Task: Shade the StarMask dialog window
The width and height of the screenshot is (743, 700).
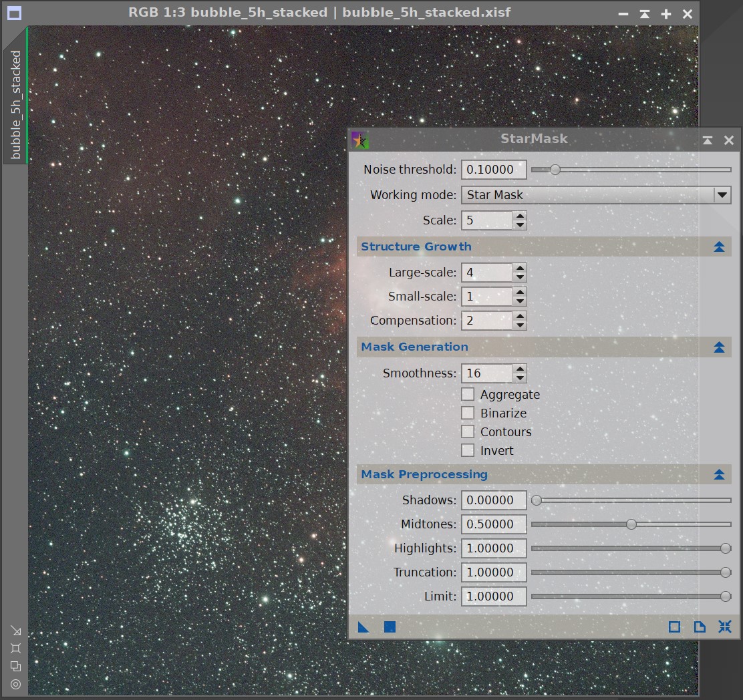Action: pos(708,140)
